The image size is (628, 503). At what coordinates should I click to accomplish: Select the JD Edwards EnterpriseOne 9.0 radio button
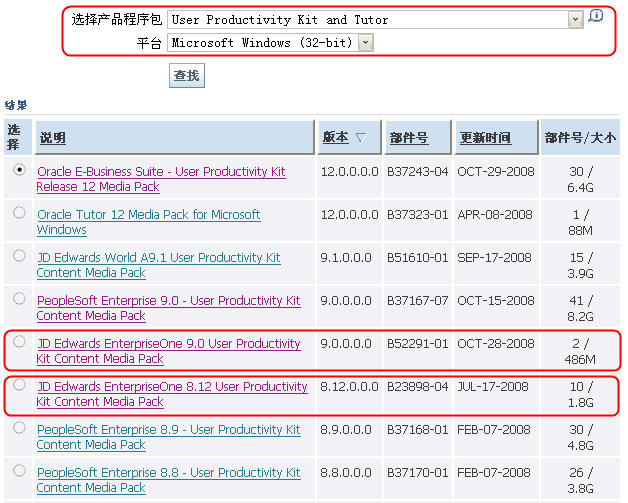point(19,342)
